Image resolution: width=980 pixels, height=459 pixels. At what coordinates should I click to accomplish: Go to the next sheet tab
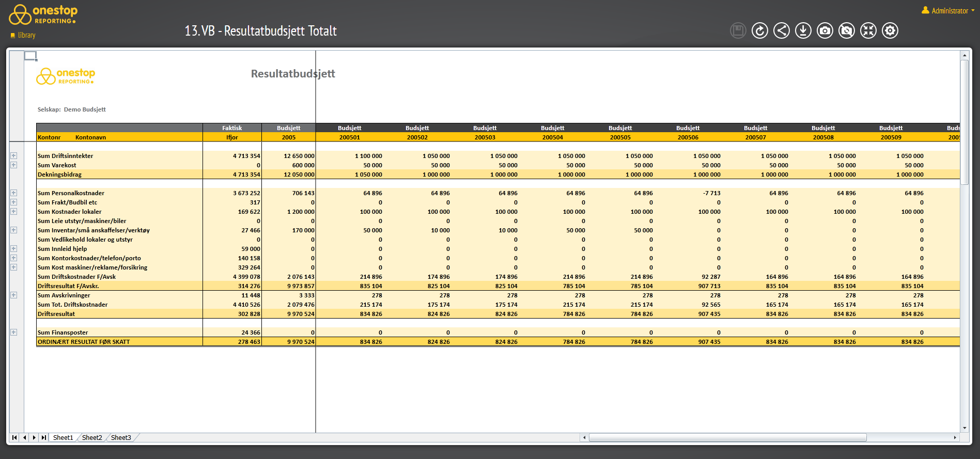pos(34,437)
